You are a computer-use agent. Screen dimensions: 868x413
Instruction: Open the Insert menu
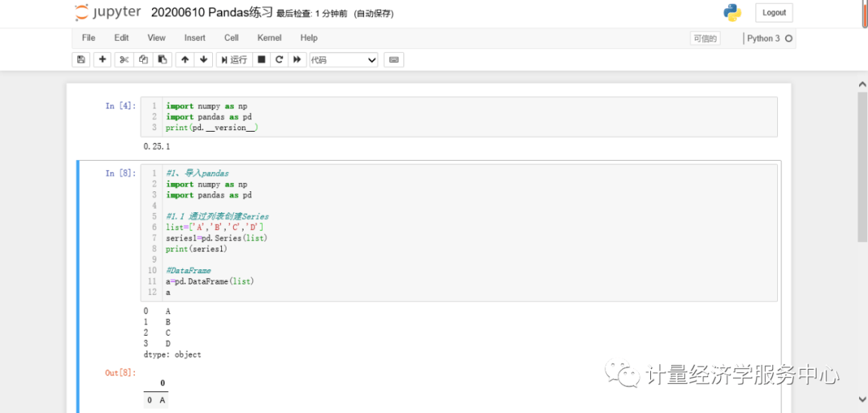(194, 38)
